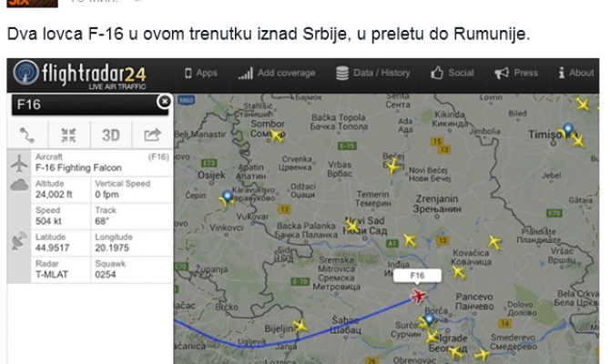This screenshot has height=364, width=610.
Task: Click the white F16 callout label on the map
Action: click(418, 275)
